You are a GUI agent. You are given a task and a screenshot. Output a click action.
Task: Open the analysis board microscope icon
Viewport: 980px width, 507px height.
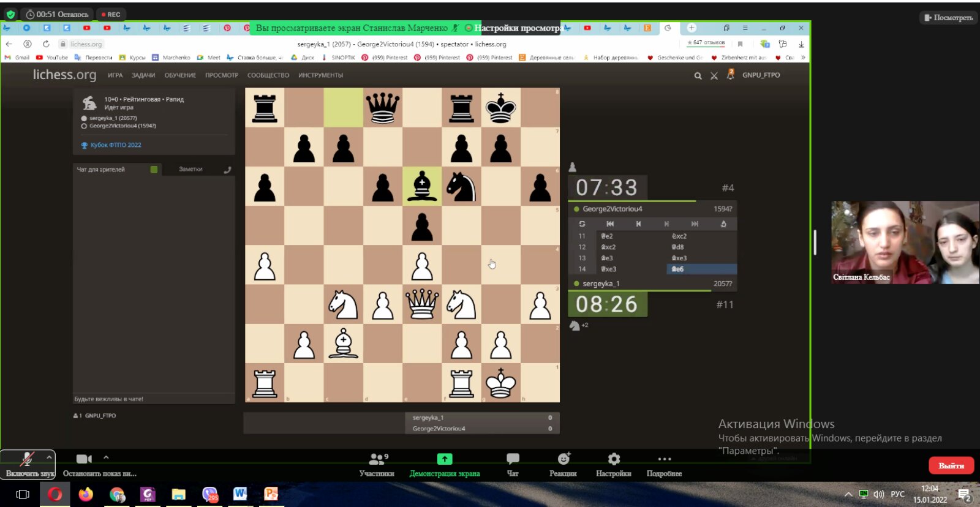tap(723, 224)
